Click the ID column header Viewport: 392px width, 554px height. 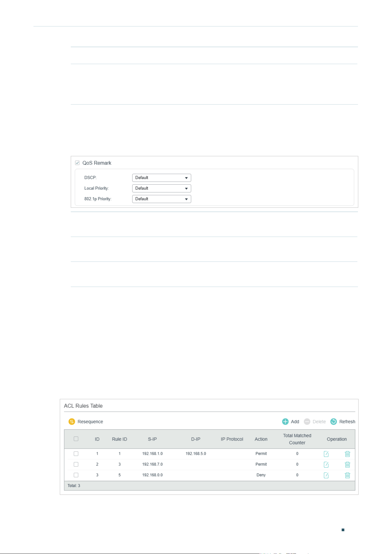[97, 439]
